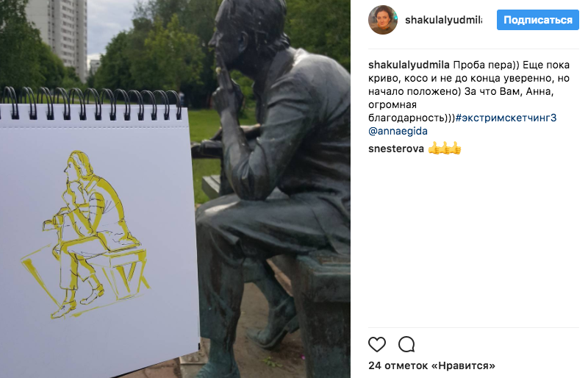Open the #экстримскетчинг3 hashtag
Viewport: 588px width, 378px height.
pos(506,118)
